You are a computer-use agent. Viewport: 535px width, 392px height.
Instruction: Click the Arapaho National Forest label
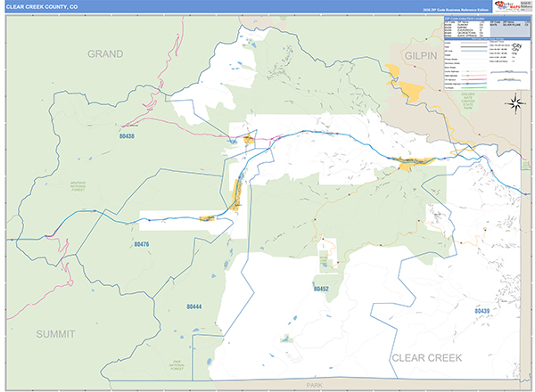pyautogui.click(x=78, y=186)
